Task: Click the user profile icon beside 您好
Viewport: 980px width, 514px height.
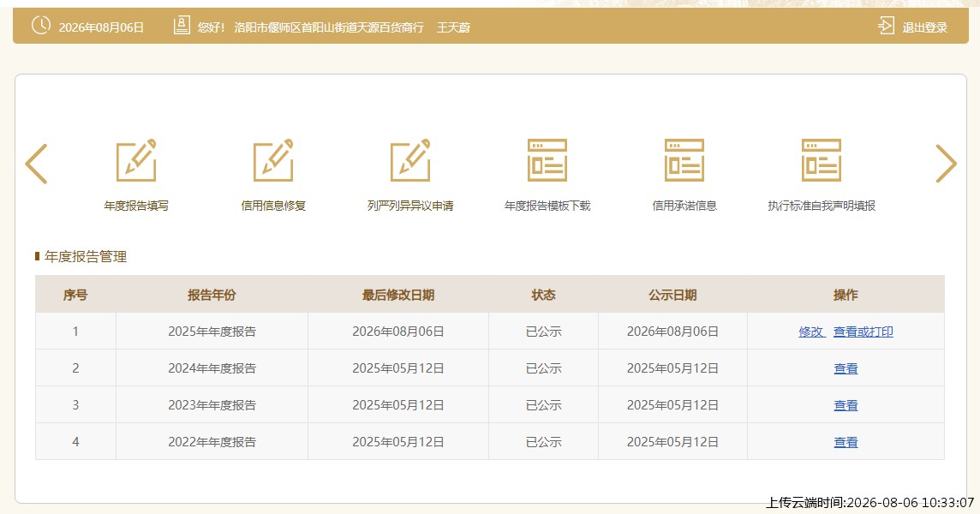Action: pos(182,26)
